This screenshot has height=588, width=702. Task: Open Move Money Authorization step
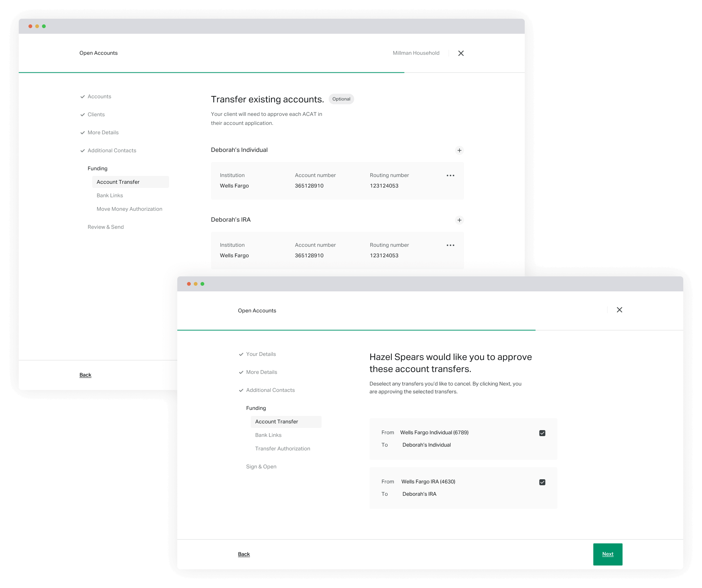pyautogui.click(x=129, y=209)
